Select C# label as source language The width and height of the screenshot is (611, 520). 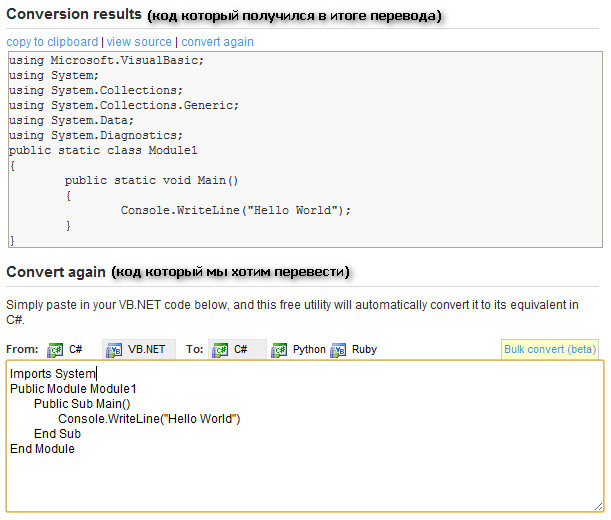click(x=76, y=349)
